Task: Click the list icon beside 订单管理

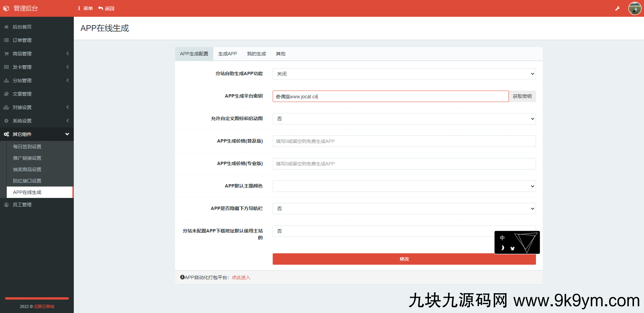Action: pos(6,40)
